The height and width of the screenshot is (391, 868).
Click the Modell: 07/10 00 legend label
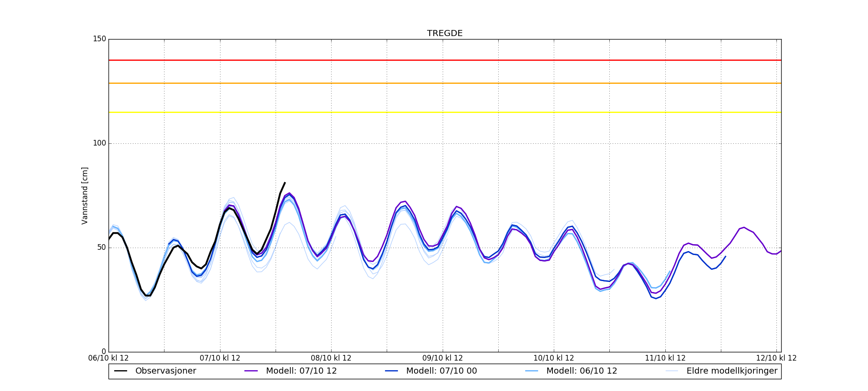click(441, 371)
